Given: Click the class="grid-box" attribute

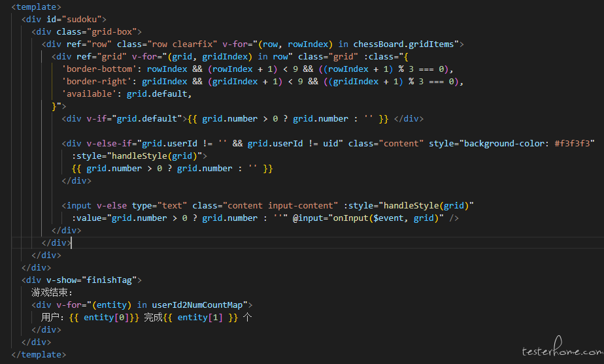Looking at the screenshot, I should pyautogui.click(x=97, y=31).
